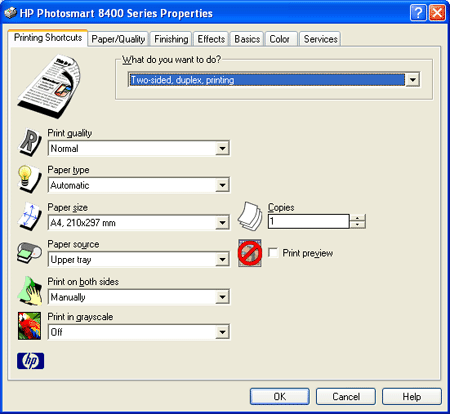
Task: Close the Properties dialog window
Action: pos(437,13)
